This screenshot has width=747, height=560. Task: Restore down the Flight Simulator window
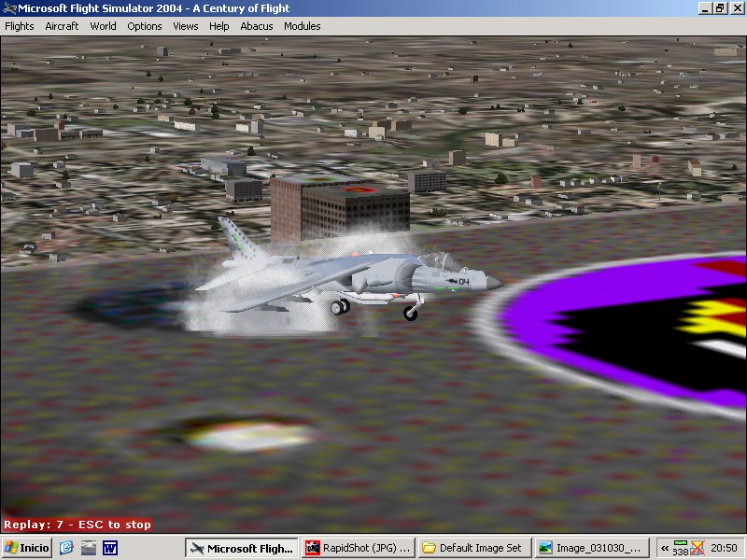(720, 8)
